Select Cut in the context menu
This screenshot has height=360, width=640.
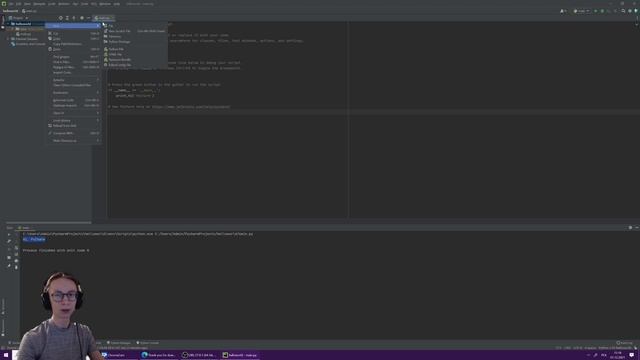click(73, 33)
